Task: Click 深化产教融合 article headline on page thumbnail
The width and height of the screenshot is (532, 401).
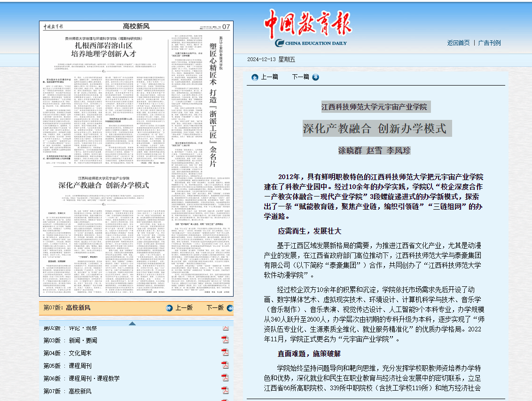Action: coord(103,185)
